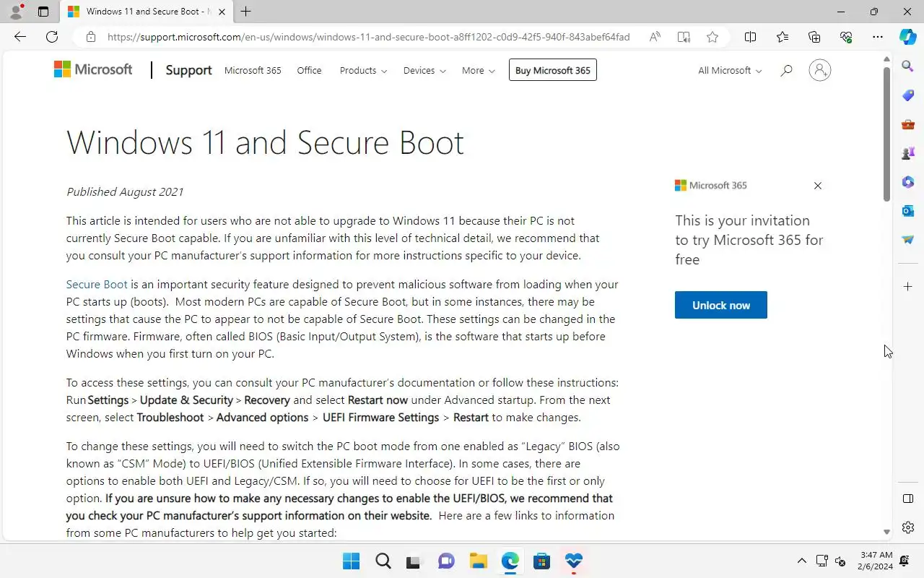The width and height of the screenshot is (924, 578).
Task: Go to Support home link
Action: tap(188, 70)
